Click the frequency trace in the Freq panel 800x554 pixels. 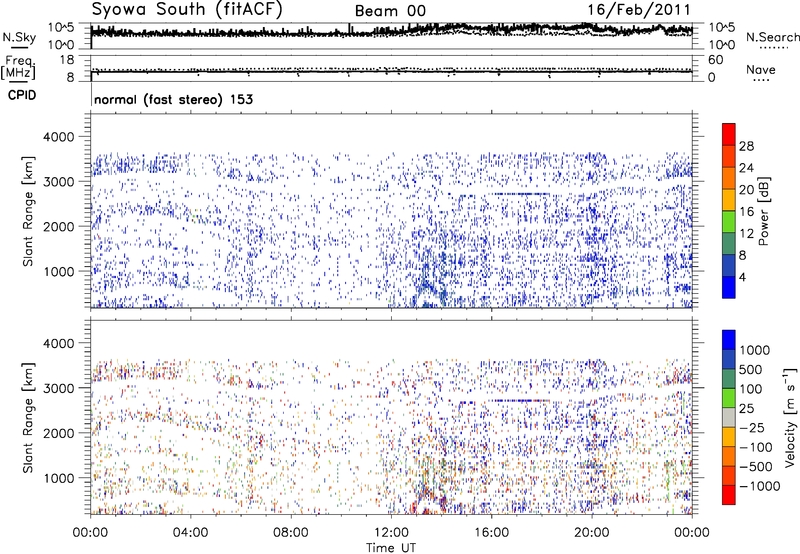point(391,72)
